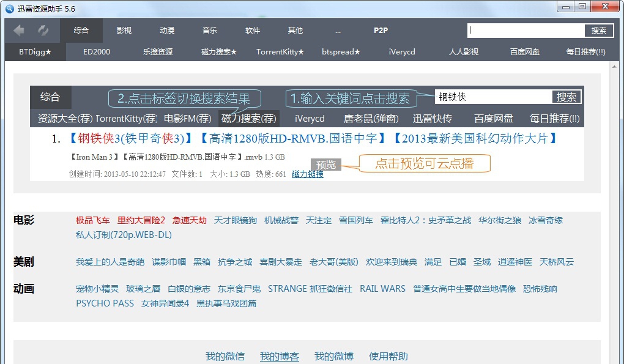The height and width of the screenshot is (364, 624).
Task: Open the 使用帮助 help link
Action: click(x=388, y=356)
